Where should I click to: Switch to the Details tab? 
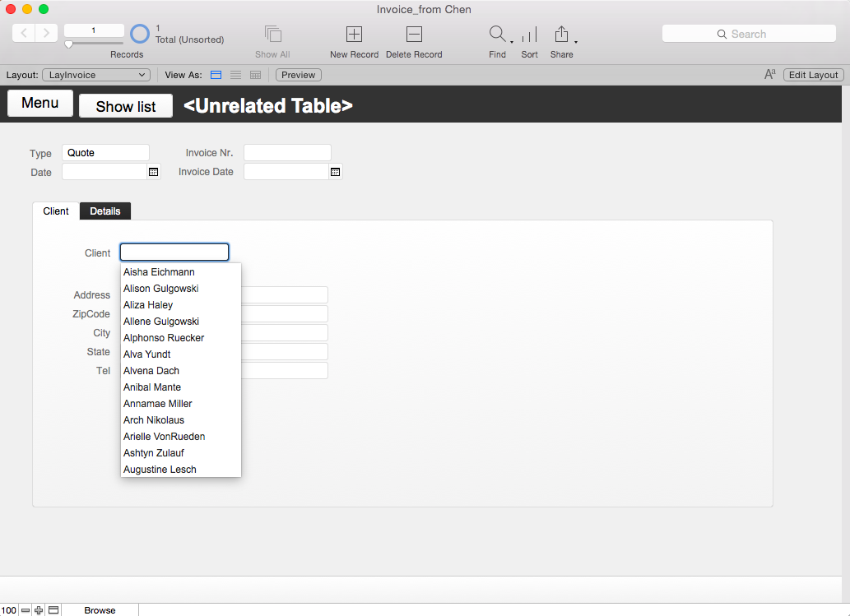(x=105, y=211)
